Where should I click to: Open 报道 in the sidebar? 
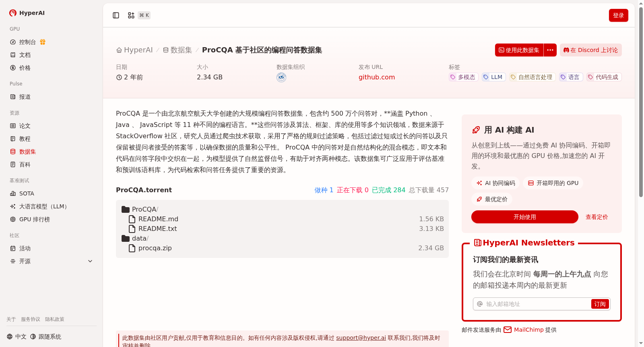pos(25,97)
